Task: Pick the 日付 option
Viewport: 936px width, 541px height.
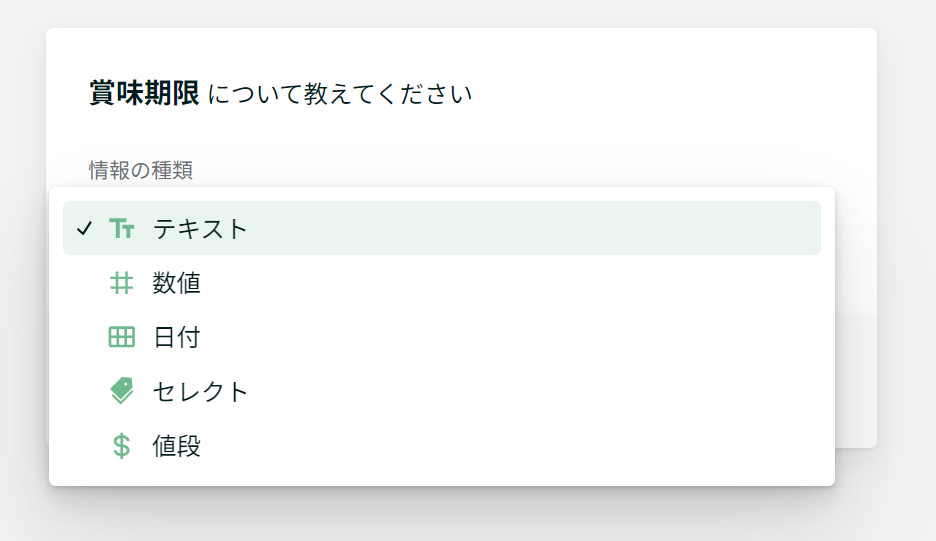Action: click(x=177, y=337)
